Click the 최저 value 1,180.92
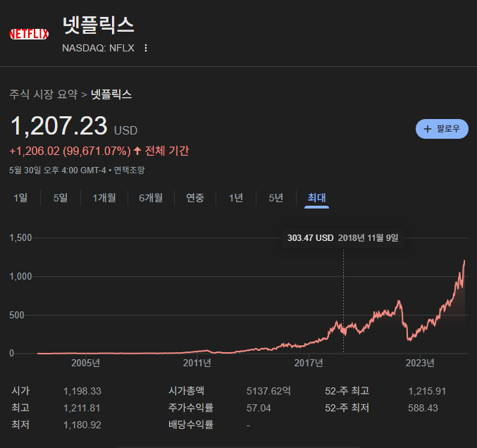 (82, 425)
